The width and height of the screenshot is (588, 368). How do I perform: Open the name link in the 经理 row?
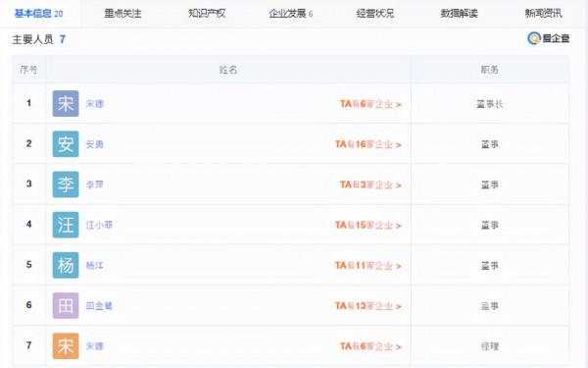pyautogui.click(x=94, y=346)
